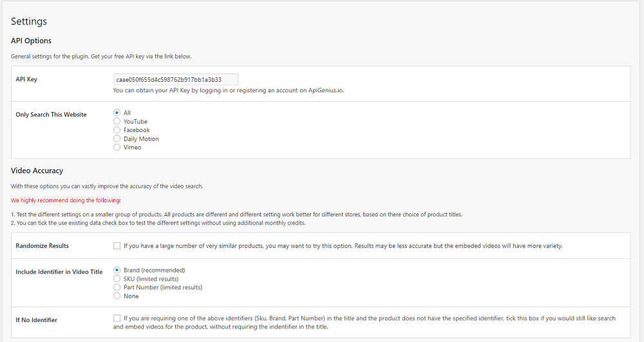Image resolution: width=644 pixels, height=342 pixels.
Task: Choose None for identifier in video title
Action: coord(117,296)
